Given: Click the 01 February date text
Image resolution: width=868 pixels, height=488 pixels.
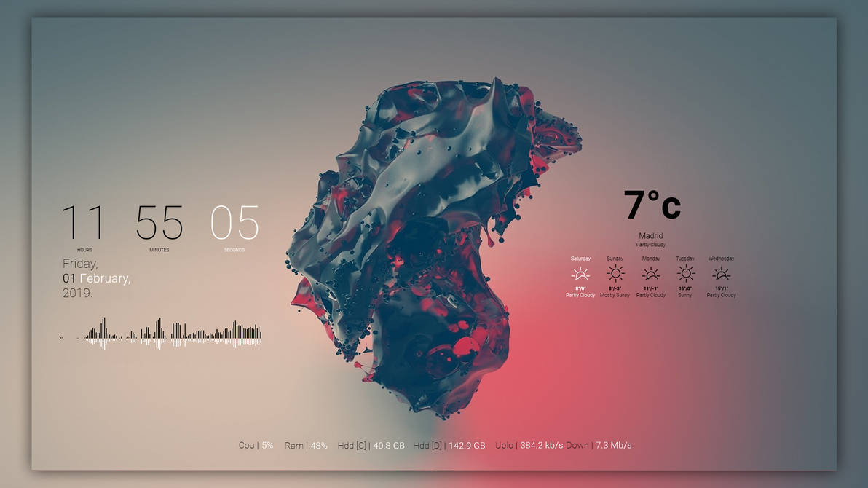Looking at the screenshot, I should coord(96,278).
